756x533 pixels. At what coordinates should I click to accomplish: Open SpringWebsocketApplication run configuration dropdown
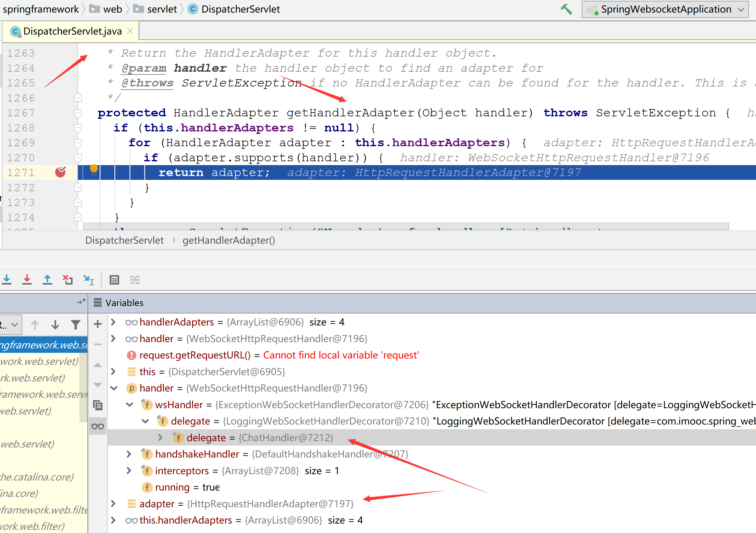pyautogui.click(x=665, y=9)
